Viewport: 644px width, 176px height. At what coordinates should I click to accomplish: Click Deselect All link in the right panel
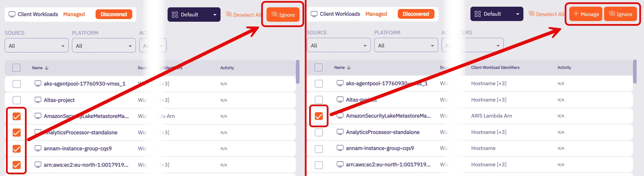[x=546, y=14]
